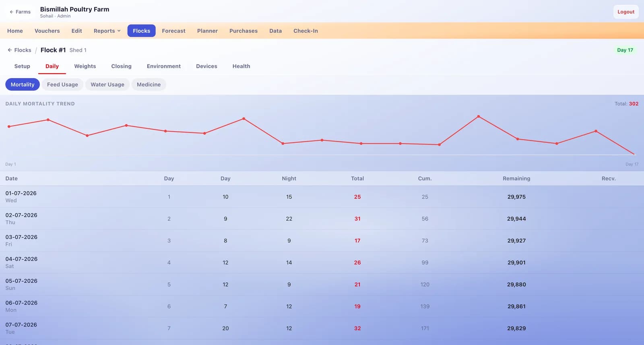
Task: Select the Flocks nav item
Action: pyautogui.click(x=141, y=31)
